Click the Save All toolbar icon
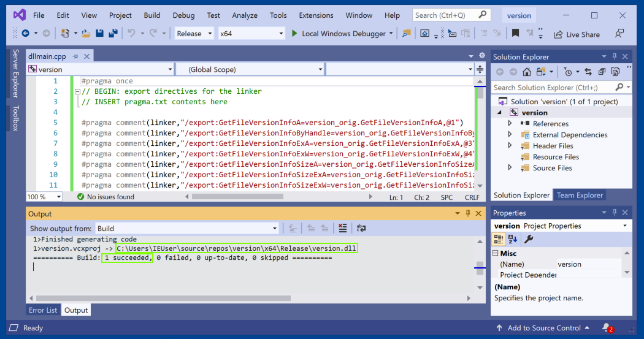Viewport: 644px width, 339px height. (113, 34)
